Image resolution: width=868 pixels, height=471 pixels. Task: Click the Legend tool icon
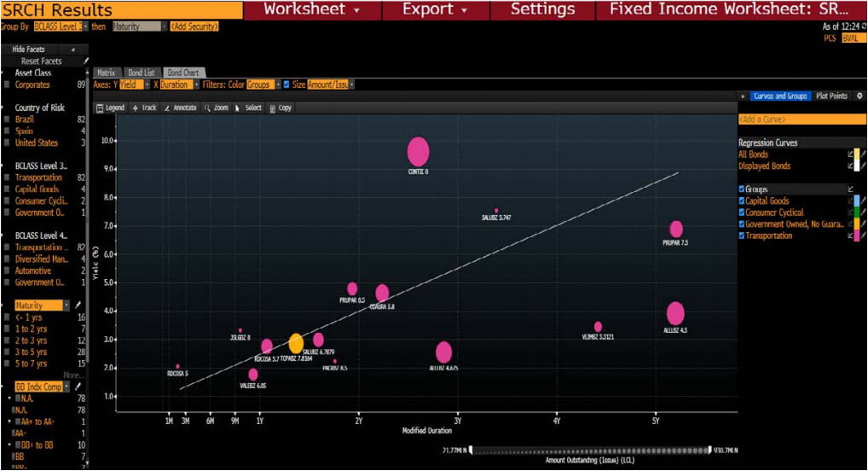click(x=101, y=108)
